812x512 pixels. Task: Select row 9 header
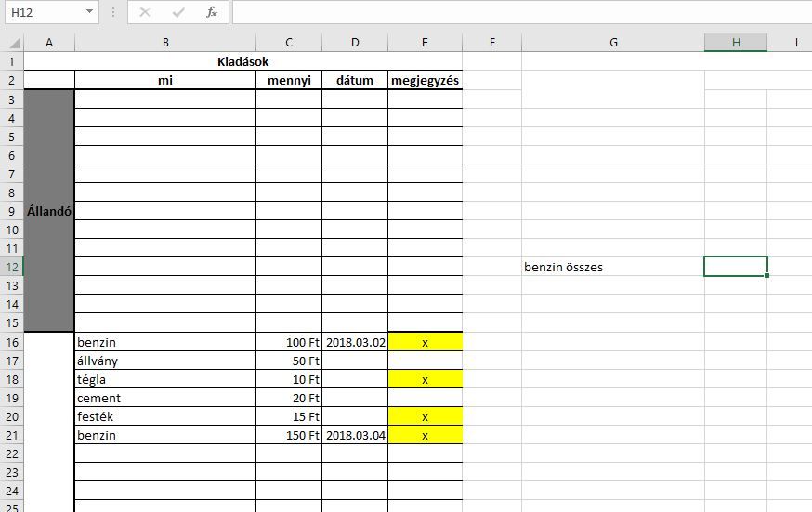12,211
